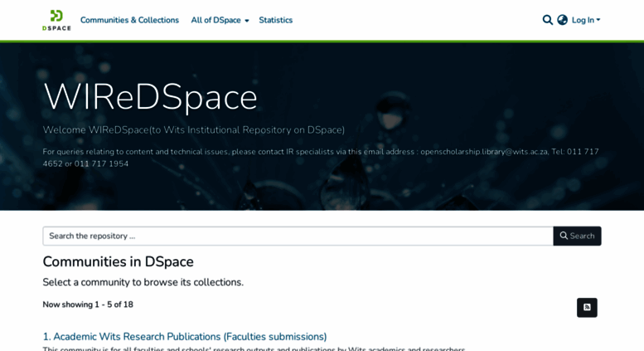Click the Select a community to browse text

click(x=143, y=282)
